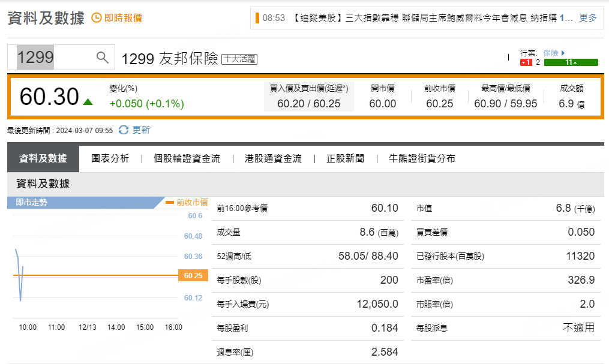Click the 52週高/低 value 58.05/ 88.40
609x364 pixels.
[x=368, y=256]
